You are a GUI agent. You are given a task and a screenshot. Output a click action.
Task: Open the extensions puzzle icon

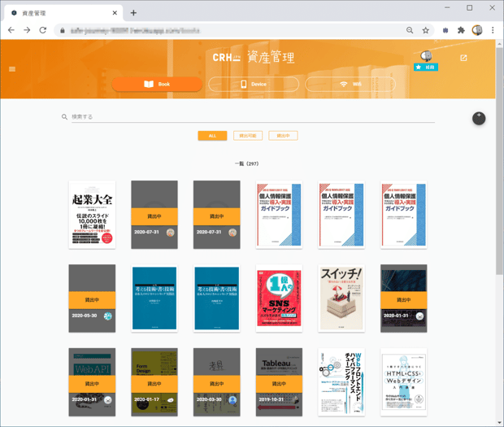coord(461,30)
